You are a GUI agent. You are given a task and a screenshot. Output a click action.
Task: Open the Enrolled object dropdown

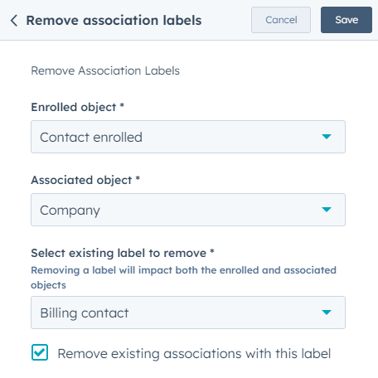pyautogui.click(x=188, y=137)
